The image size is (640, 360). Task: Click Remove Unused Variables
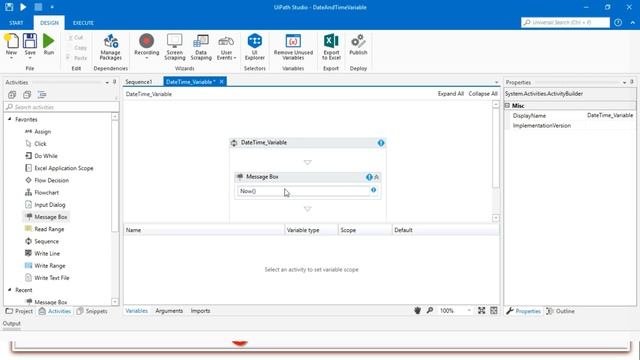click(x=293, y=47)
